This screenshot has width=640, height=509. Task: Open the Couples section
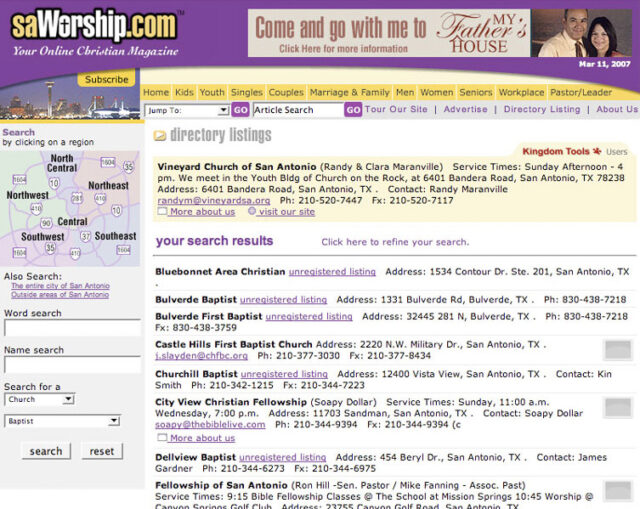[286, 93]
